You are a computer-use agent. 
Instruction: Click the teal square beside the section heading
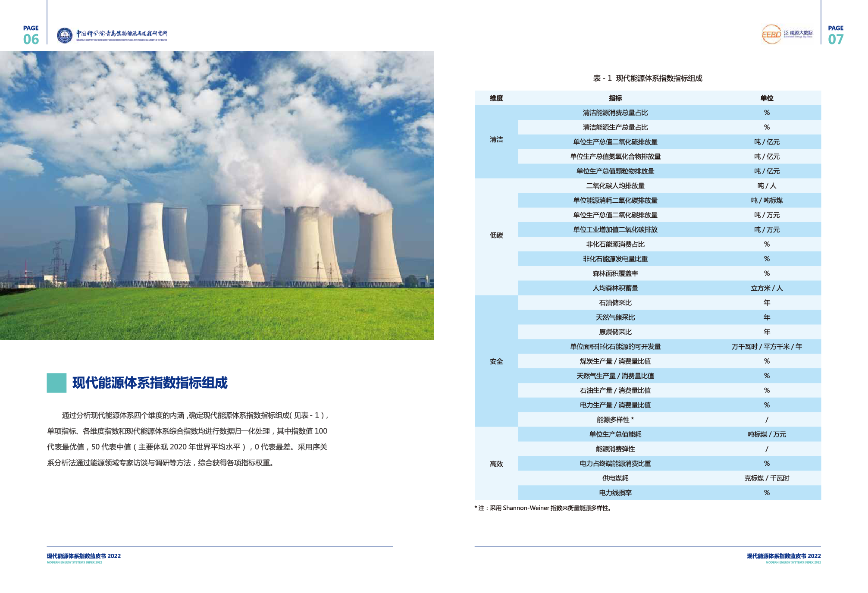(56, 383)
